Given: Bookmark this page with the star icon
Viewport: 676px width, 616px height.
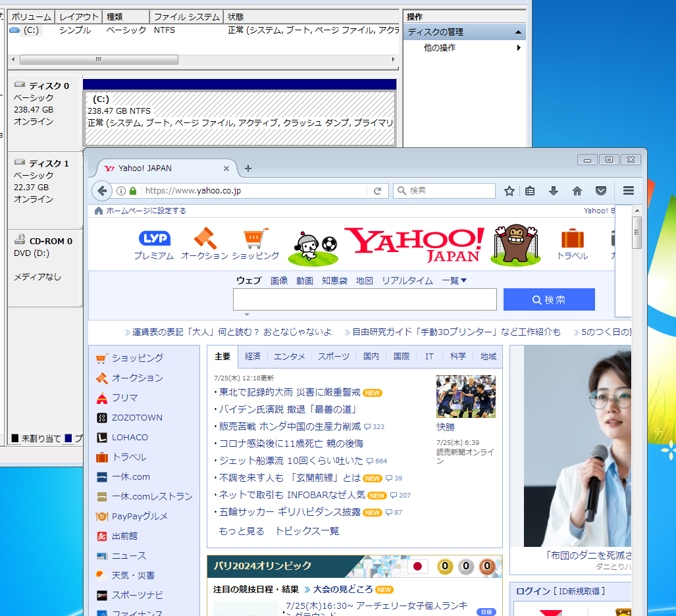Looking at the screenshot, I should pos(509,191).
